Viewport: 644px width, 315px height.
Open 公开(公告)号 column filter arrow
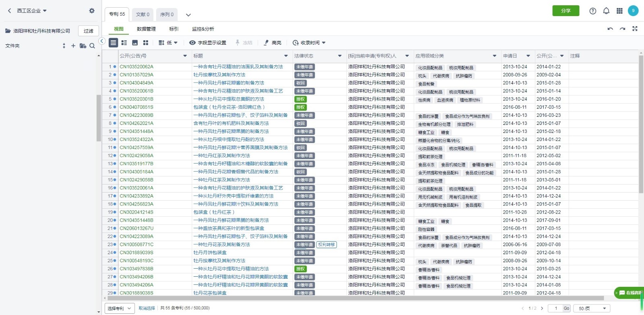click(185, 56)
